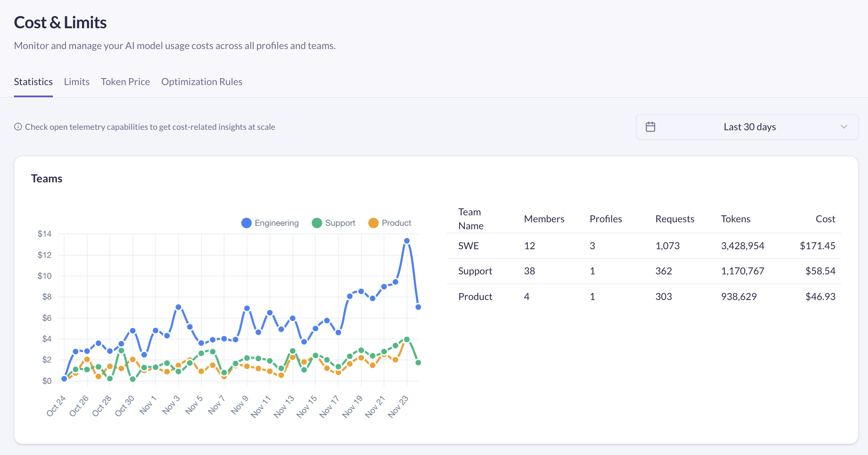The height and width of the screenshot is (455, 868).
Task: Switch to the Limits tab
Action: tap(76, 82)
